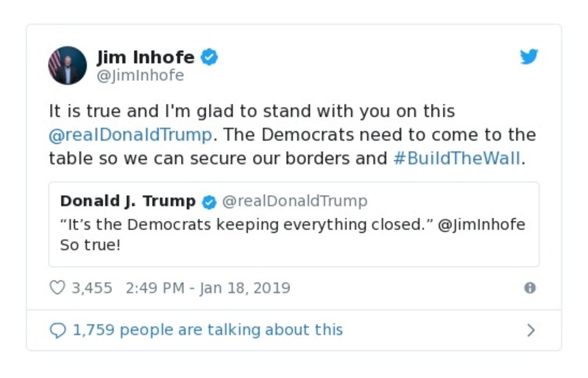Click the Twitter bird logo

point(528,57)
